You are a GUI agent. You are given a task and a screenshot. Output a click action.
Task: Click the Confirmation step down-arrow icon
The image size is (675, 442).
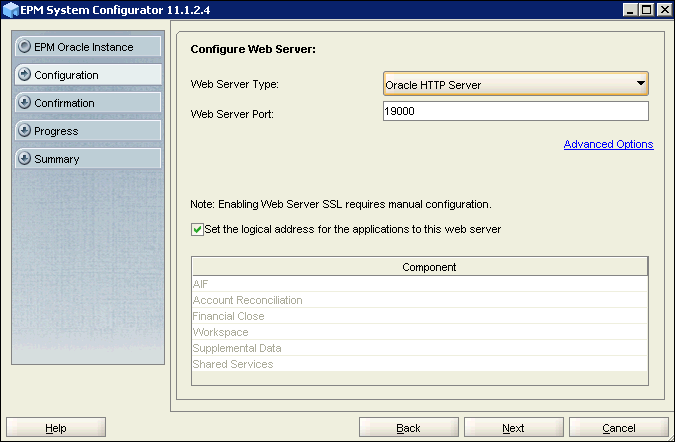(x=25, y=102)
